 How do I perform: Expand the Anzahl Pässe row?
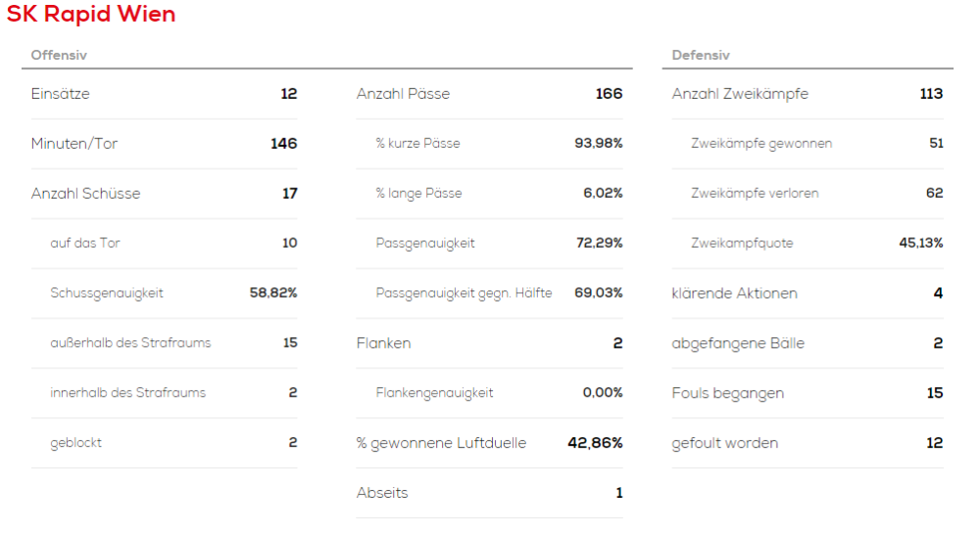[403, 94]
